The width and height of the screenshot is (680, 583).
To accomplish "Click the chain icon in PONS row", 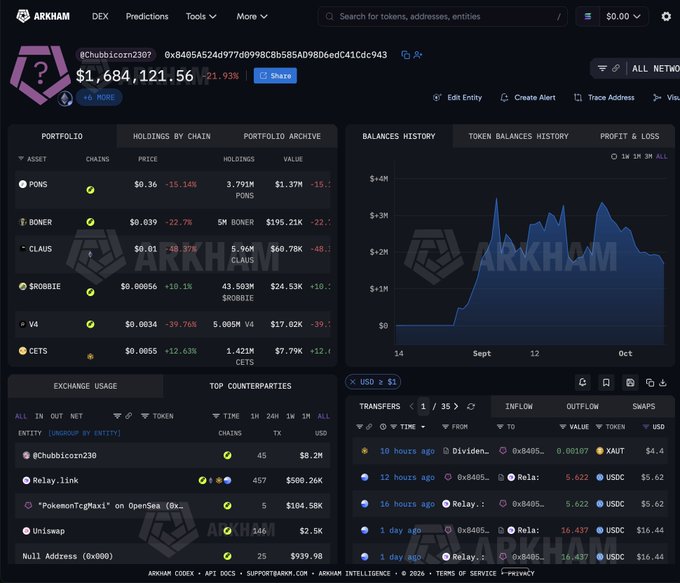I will [90, 190].
